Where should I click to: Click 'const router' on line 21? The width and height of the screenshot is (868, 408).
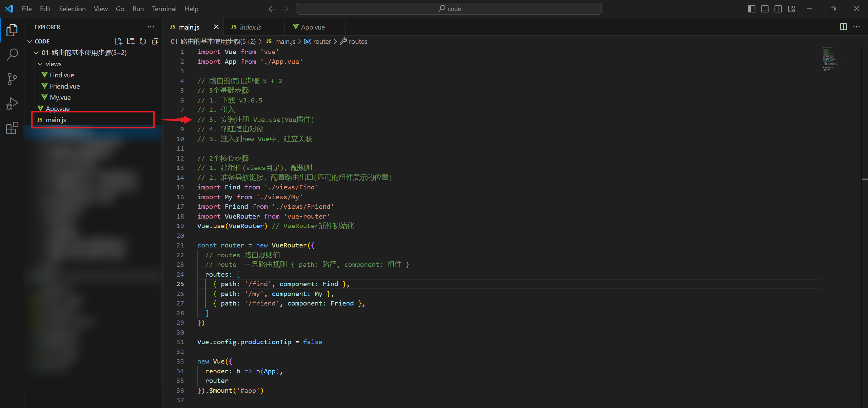(221, 245)
